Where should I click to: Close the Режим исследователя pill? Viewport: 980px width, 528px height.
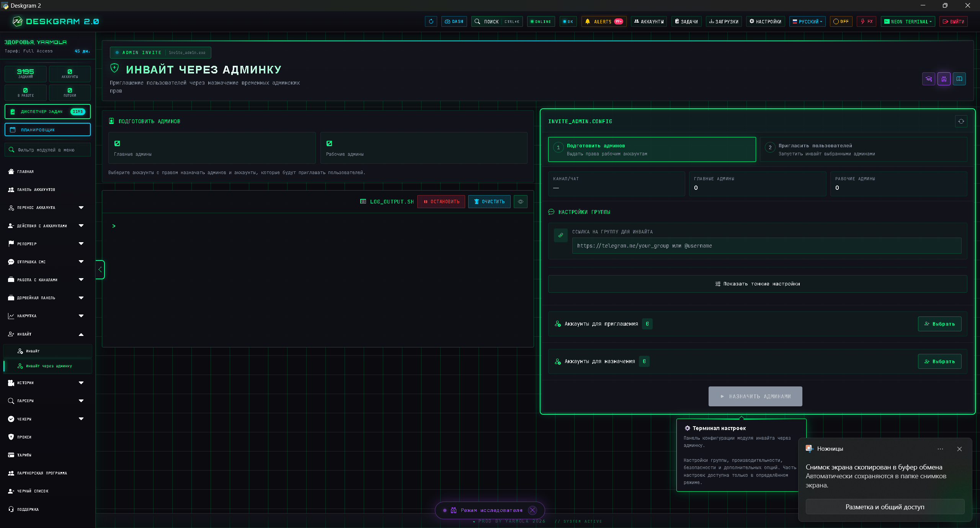click(x=532, y=510)
